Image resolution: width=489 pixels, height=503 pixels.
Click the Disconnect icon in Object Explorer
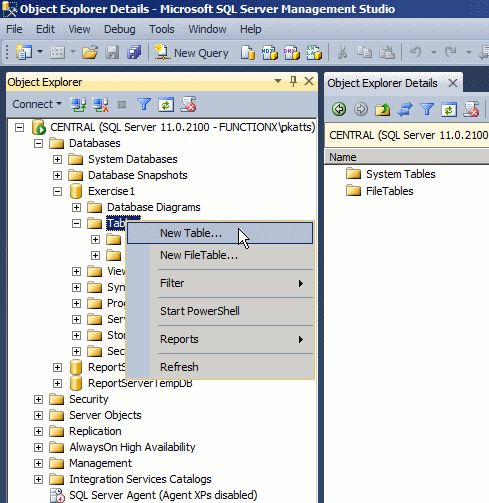point(100,105)
